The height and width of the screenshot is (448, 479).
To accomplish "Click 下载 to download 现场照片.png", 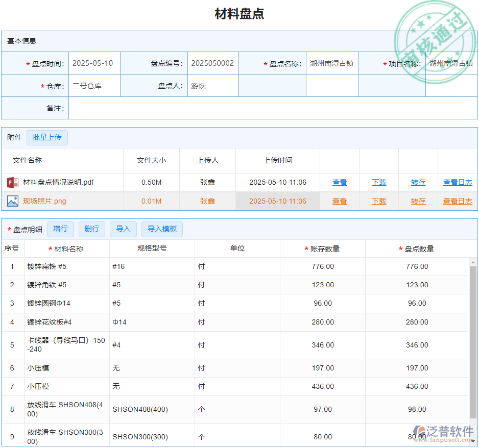I will (x=379, y=201).
